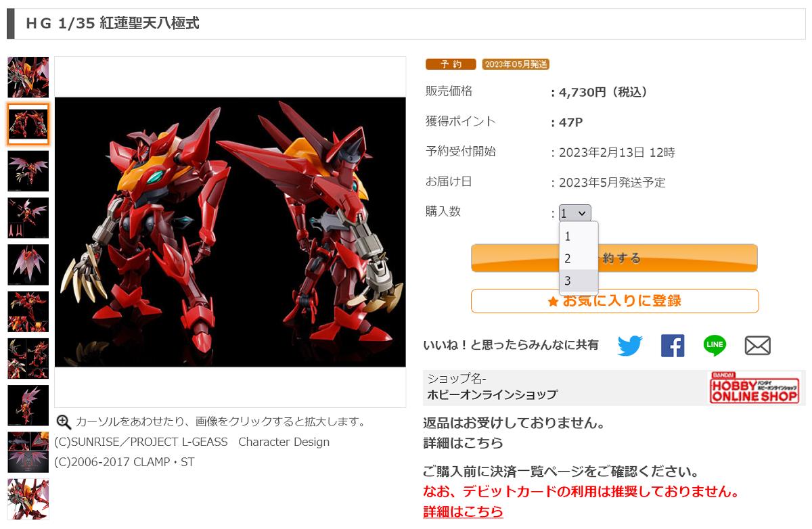The image size is (812, 529).
Task: Share the product by email envelope icon
Action: click(x=757, y=346)
